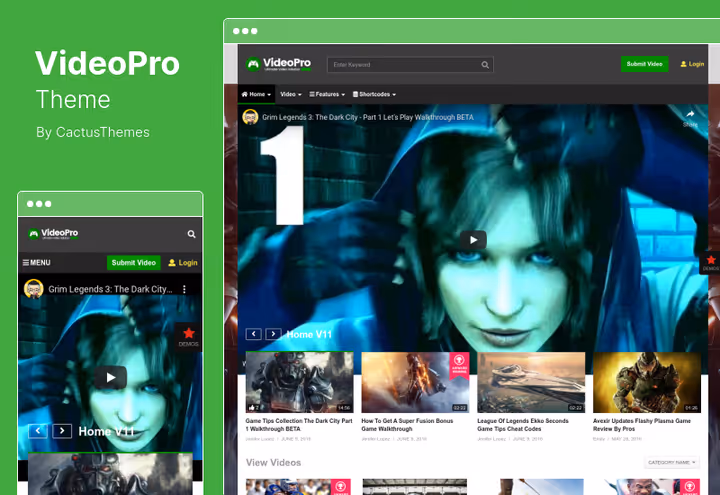The height and width of the screenshot is (495, 720).
Task: Open the How To Get A Super Fusion Bonus title
Action: 407,425
